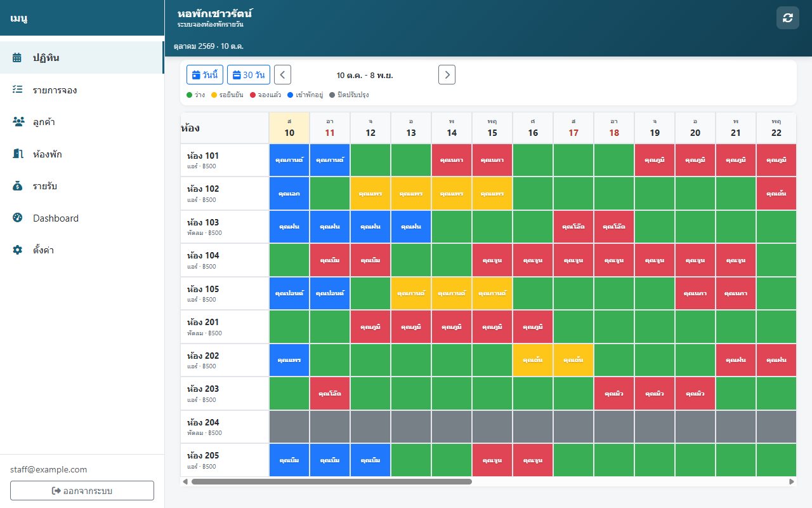Open คุณต้น booking in ห้อง 102 on 22
The width and height of the screenshot is (812, 508).
(x=776, y=193)
